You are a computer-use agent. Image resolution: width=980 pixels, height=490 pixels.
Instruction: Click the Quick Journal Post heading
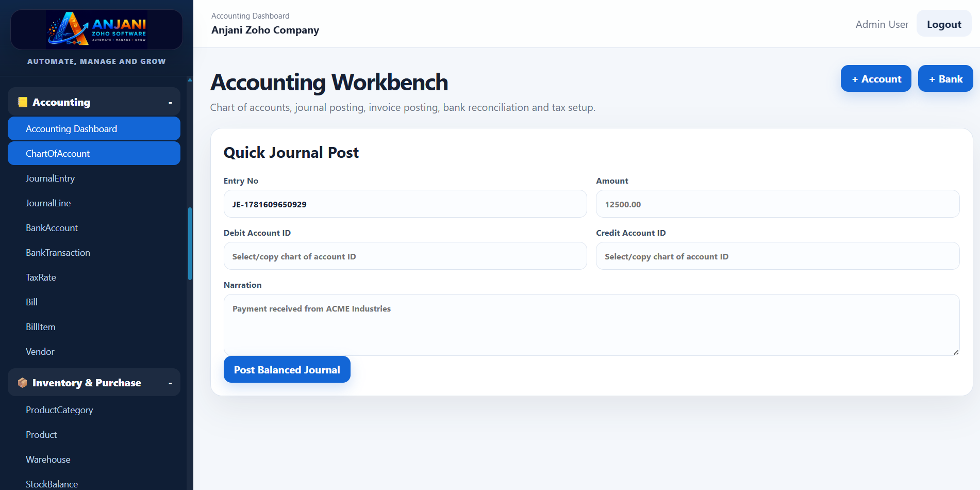pos(291,153)
